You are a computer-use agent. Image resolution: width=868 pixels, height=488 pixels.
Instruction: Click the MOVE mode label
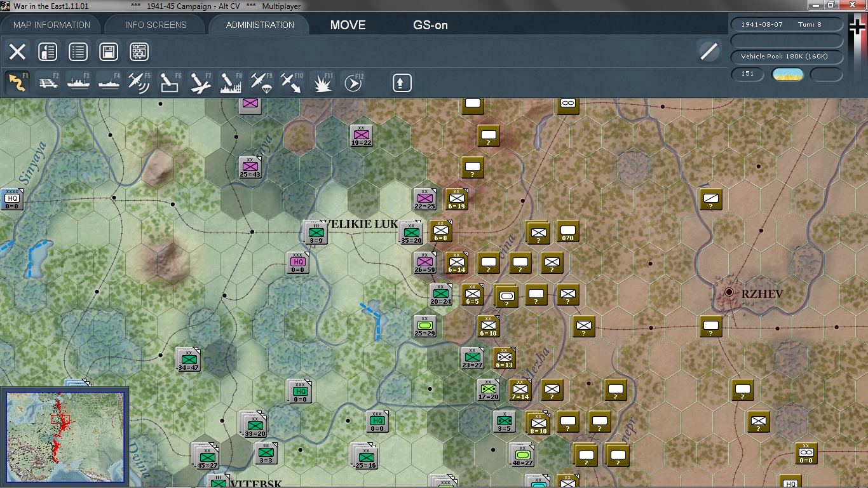(x=348, y=25)
